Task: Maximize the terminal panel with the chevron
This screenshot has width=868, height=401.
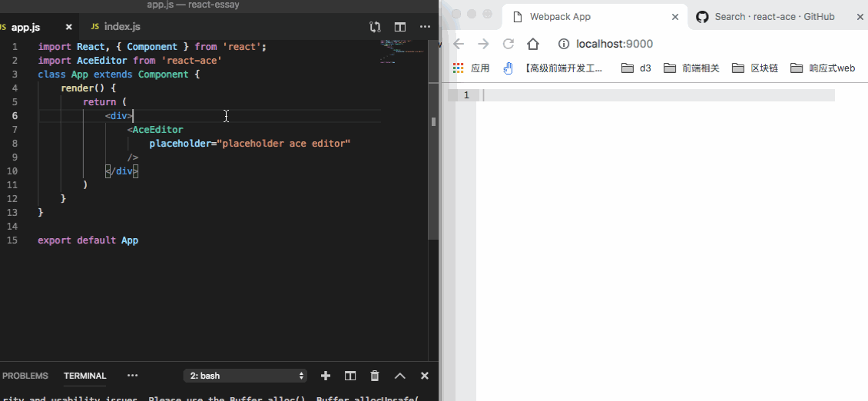Action: (399, 376)
